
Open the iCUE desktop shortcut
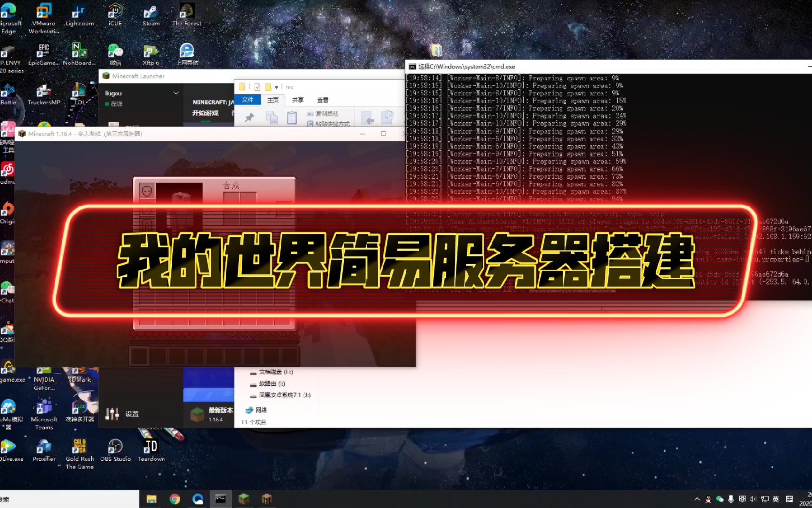point(115,15)
